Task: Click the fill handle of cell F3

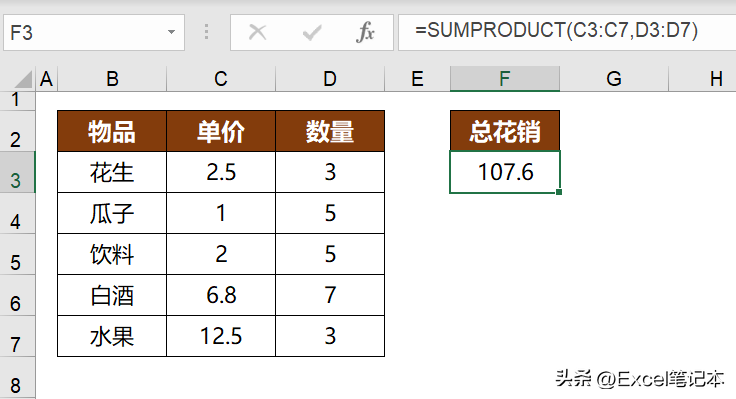Action: click(559, 192)
